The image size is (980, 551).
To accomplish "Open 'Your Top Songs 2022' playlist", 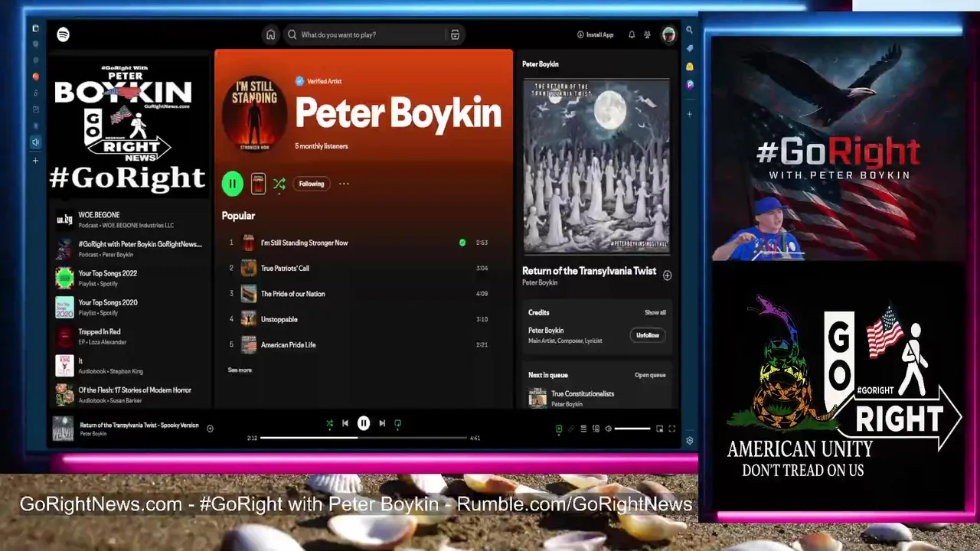I will pyautogui.click(x=130, y=278).
